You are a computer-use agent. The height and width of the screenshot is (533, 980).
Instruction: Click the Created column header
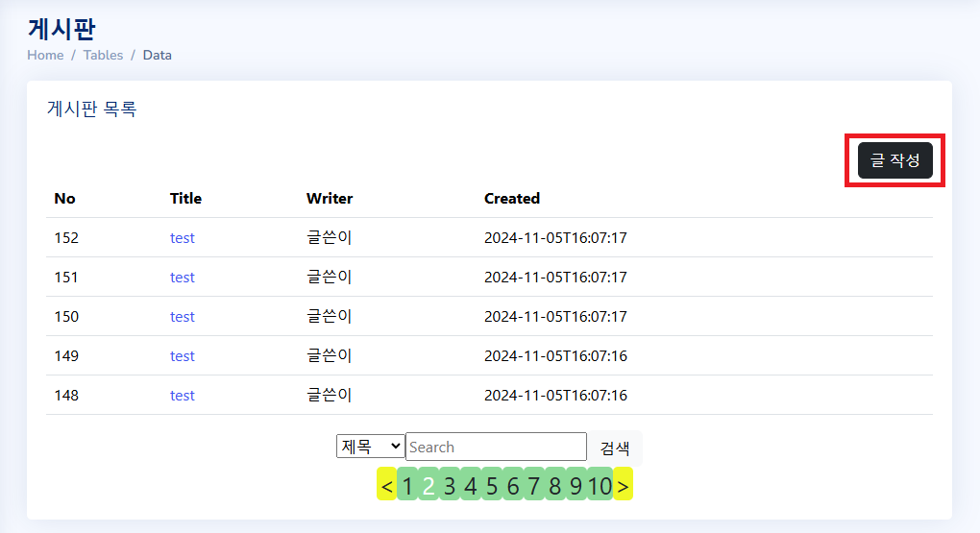[x=512, y=199]
